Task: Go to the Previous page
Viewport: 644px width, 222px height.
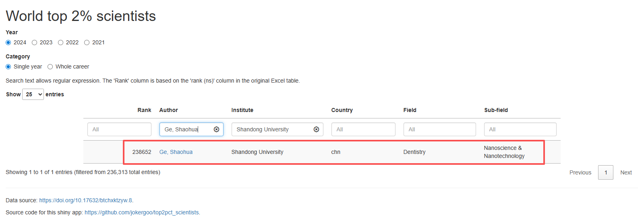Action: click(580, 172)
